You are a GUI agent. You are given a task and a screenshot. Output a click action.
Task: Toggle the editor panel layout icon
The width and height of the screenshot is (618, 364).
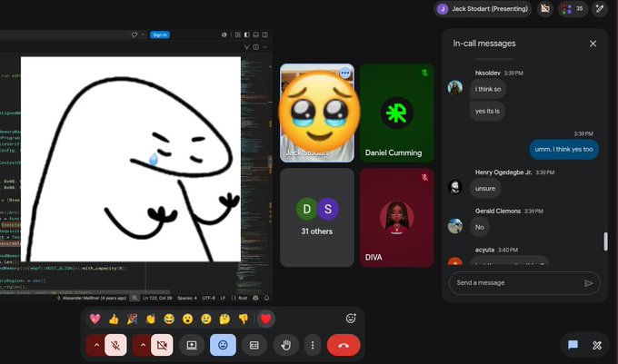(x=255, y=34)
